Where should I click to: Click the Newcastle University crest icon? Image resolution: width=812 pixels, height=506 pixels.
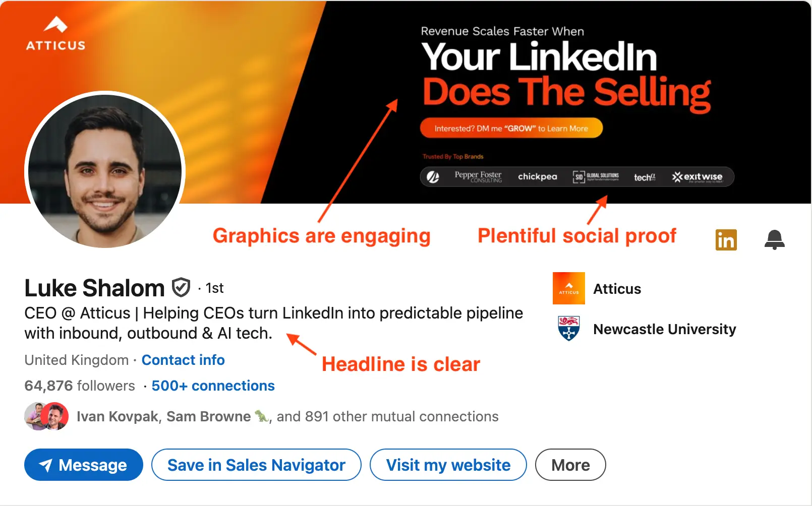pyautogui.click(x=568, y=329)
